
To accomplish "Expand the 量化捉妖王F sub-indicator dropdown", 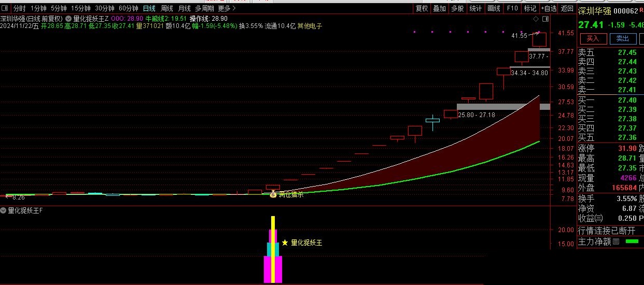I will 4,210.
